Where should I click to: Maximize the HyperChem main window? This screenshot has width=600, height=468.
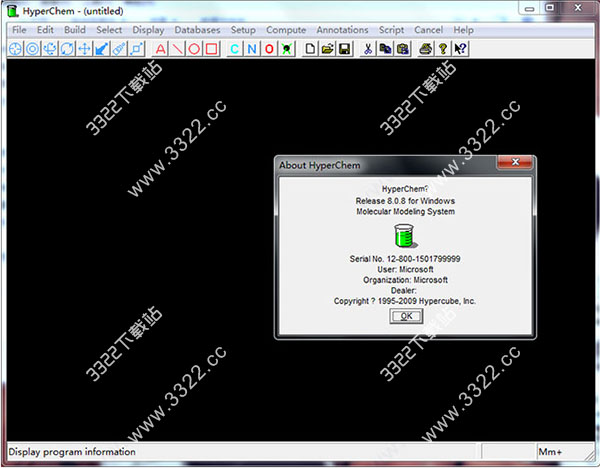(550, 8)
